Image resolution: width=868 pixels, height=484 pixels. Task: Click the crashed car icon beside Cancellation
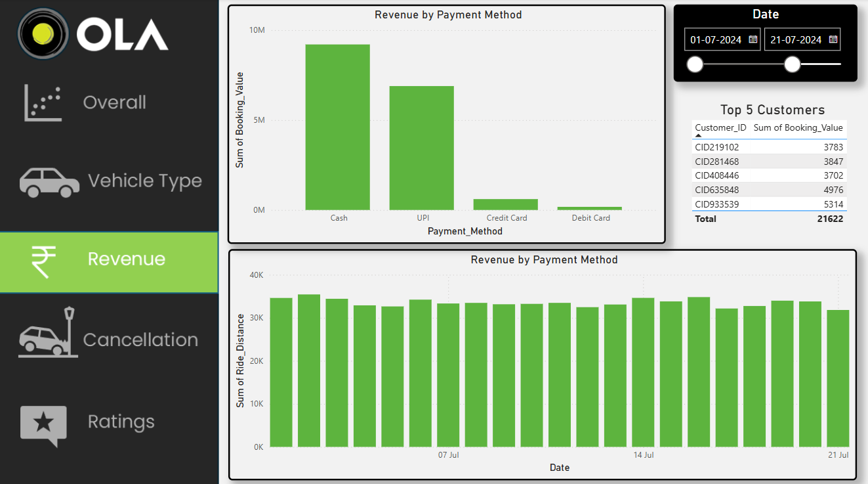[48, 332]
